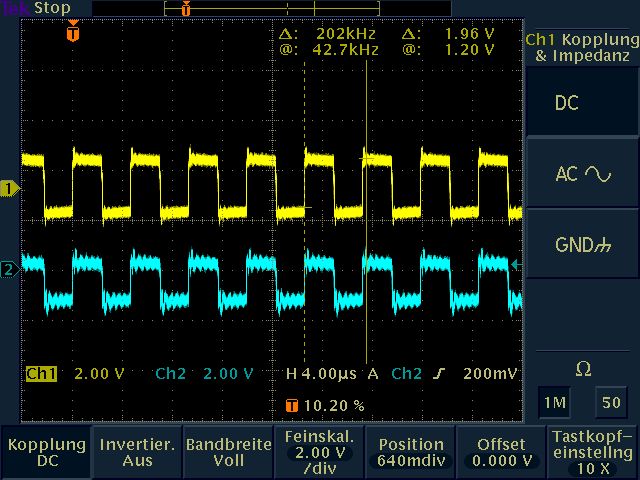Set impedance to 1M
This screenshot has height=480, width=640.
point(553,401)
